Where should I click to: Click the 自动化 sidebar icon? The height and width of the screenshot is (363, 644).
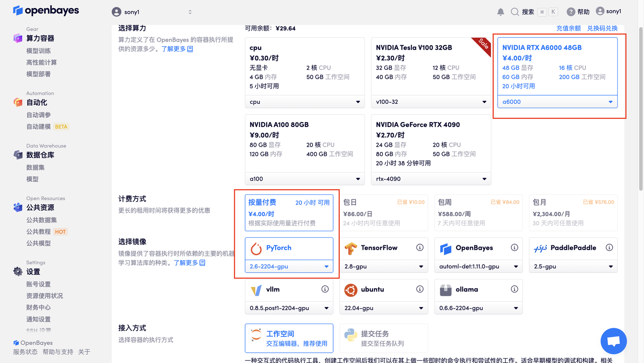coord(18,102)
